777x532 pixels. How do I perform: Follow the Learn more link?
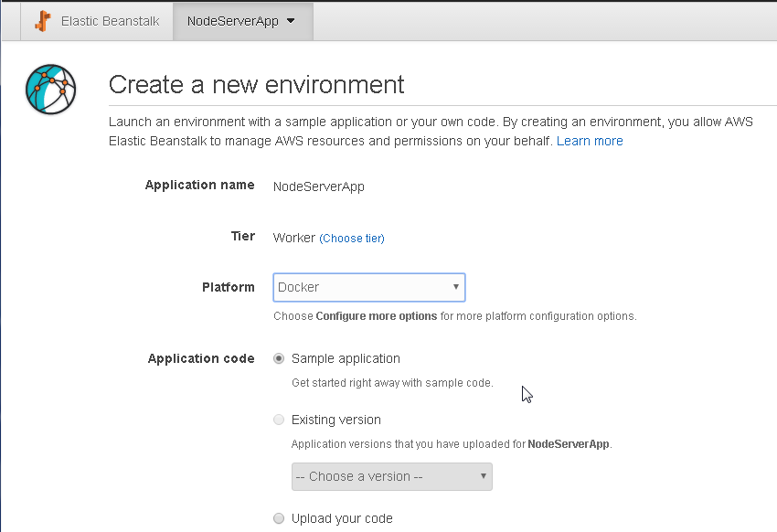pyautogui.click(x=590, y=141)
